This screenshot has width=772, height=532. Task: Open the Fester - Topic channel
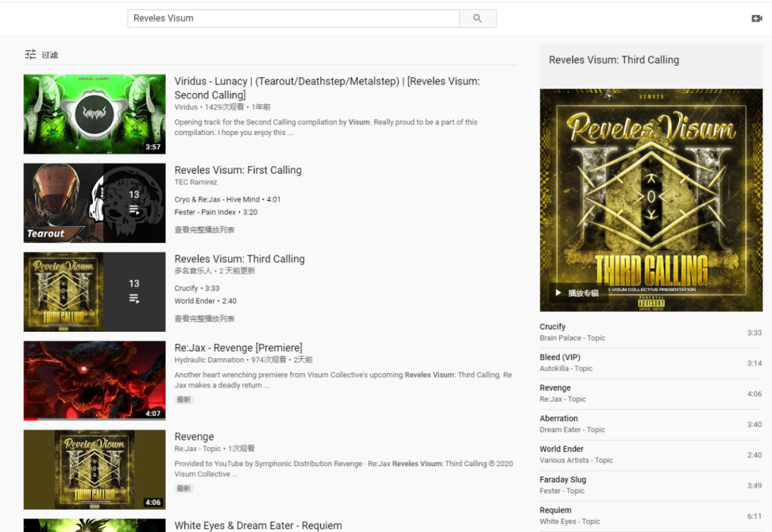(562, 491)
